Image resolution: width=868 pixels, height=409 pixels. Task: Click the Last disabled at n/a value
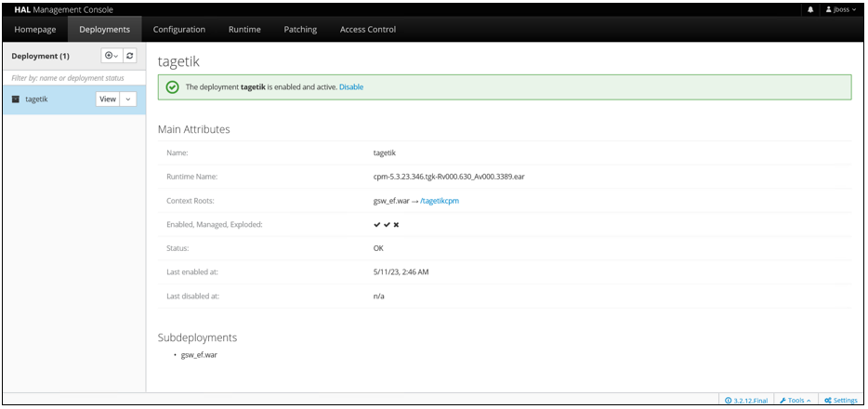pyautogui.click(x=378, y=297)
